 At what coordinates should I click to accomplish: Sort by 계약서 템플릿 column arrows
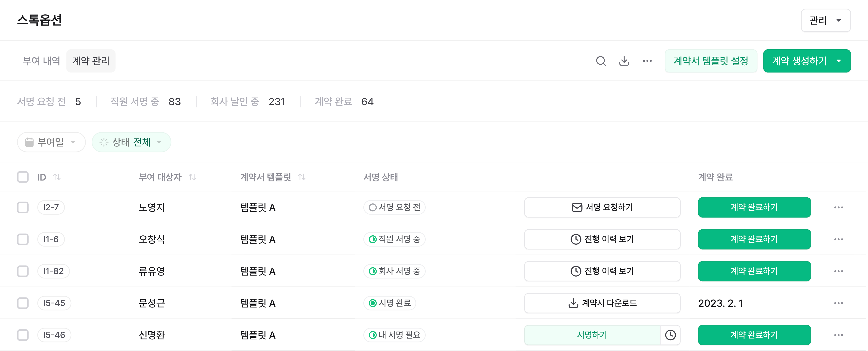[x=302, y=177]
